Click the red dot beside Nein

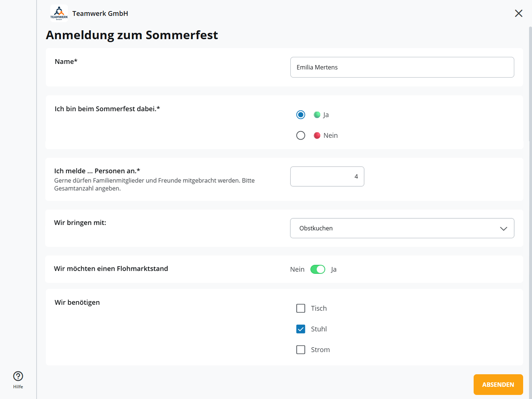pos(317,136)
